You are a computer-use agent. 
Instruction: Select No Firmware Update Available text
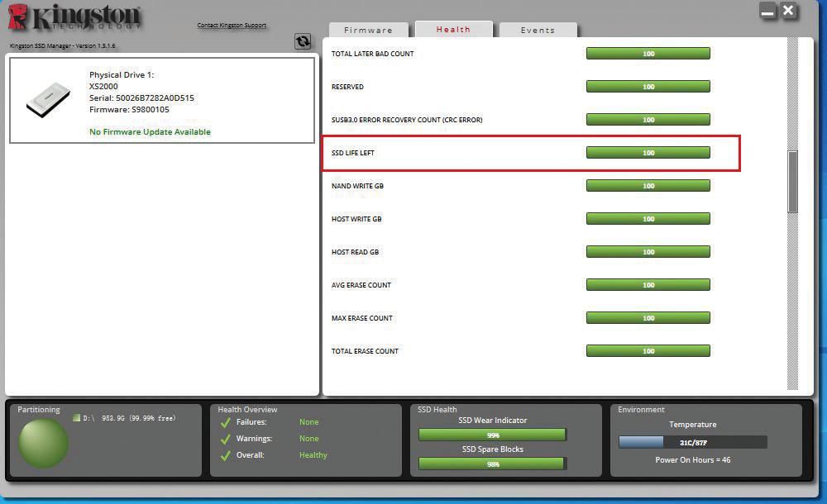point(150,132)
